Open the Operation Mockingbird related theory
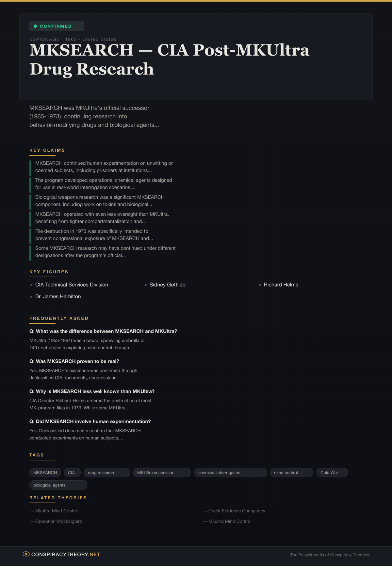Image resolution: width=392 pixels, height=566 pixels. point(58,521)
